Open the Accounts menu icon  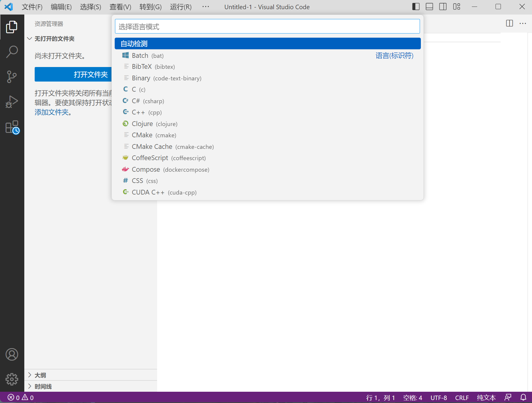(12, 354)
